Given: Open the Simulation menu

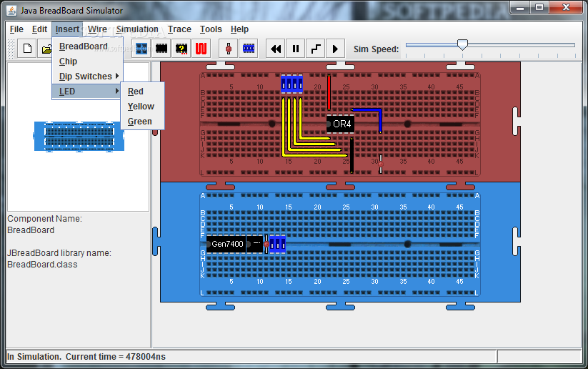Looking at the screenshot, I should pos(137,29).
